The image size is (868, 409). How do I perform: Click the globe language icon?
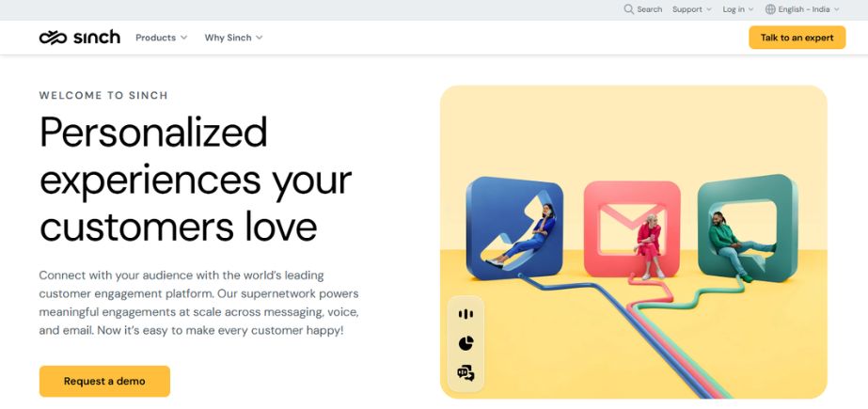click(x=770, y=9)
